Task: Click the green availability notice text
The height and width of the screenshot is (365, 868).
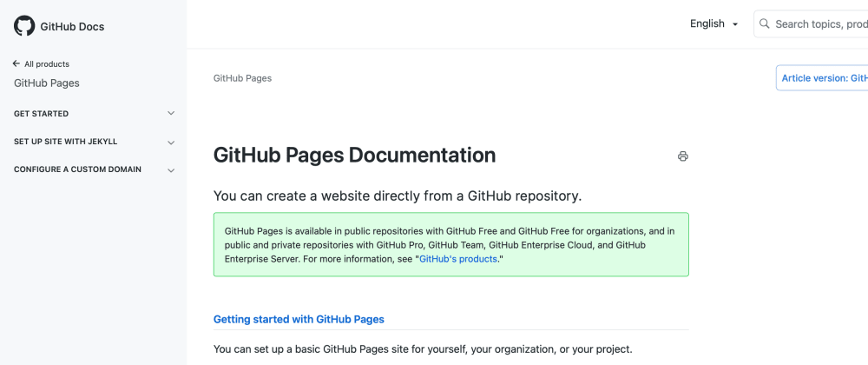Action: [451, 244]
